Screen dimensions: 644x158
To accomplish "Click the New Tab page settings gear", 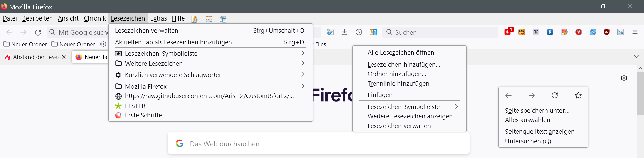I will [x=624, y=78].
